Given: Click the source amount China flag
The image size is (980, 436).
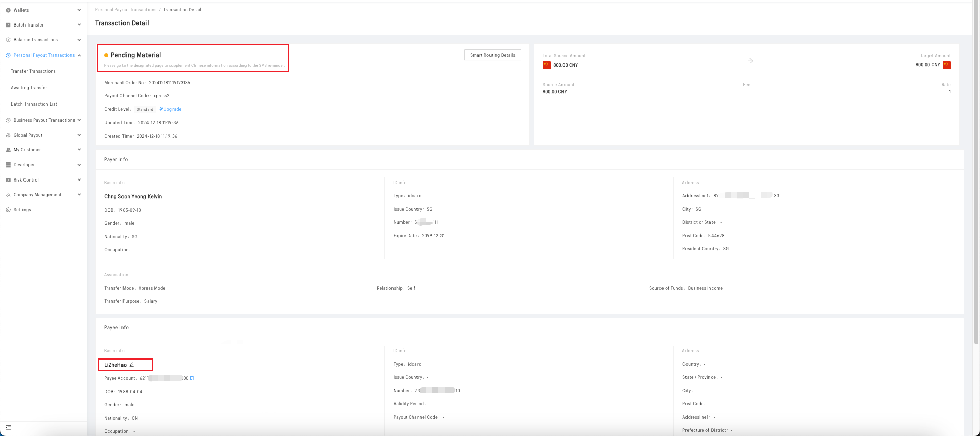Looking at the screenshot, I should tap(547, 65).
